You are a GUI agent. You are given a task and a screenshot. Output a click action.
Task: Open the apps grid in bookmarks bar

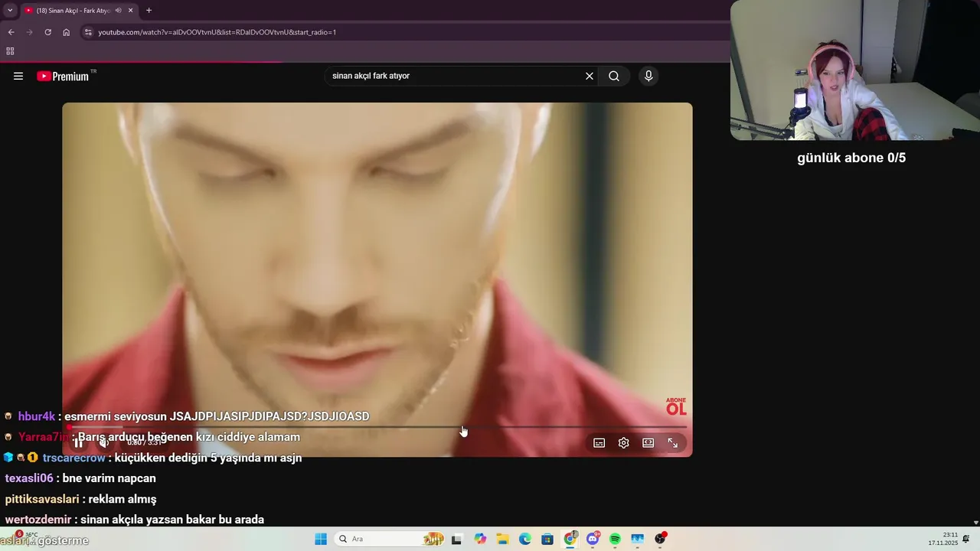(10, 51)
